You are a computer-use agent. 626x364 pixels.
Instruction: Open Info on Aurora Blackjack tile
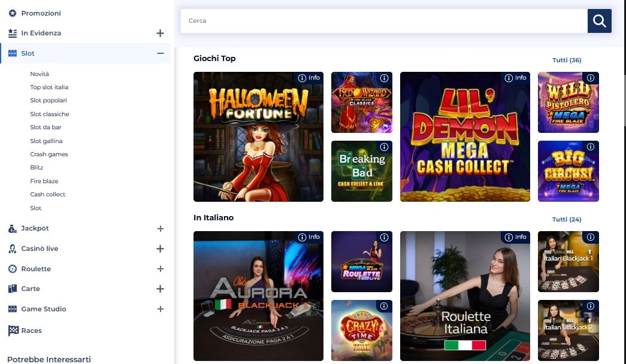[309, 237]
